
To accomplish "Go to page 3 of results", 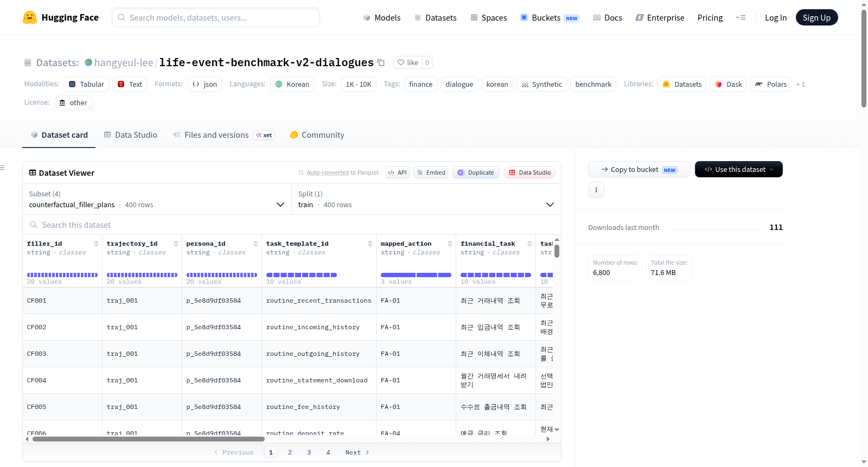I will [x=309, y=452].
